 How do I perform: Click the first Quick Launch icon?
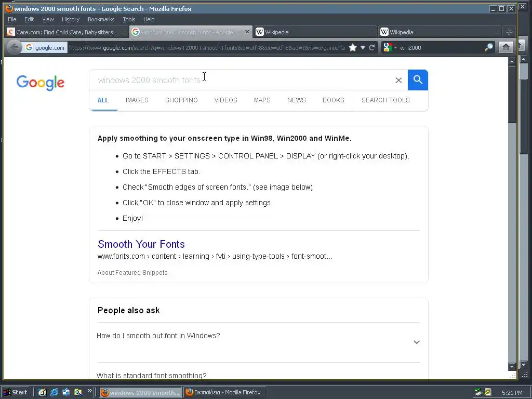tap(42, 392)
